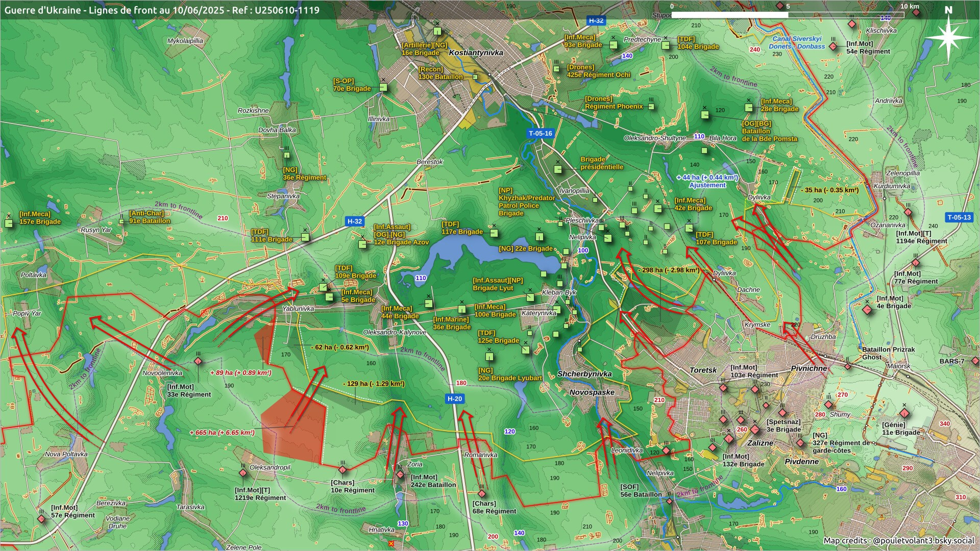Image resolution: width=980 pixels, height=551 pixels.
Task: Select the 54e Régiment red diamond marker
Action: point(834,46)
